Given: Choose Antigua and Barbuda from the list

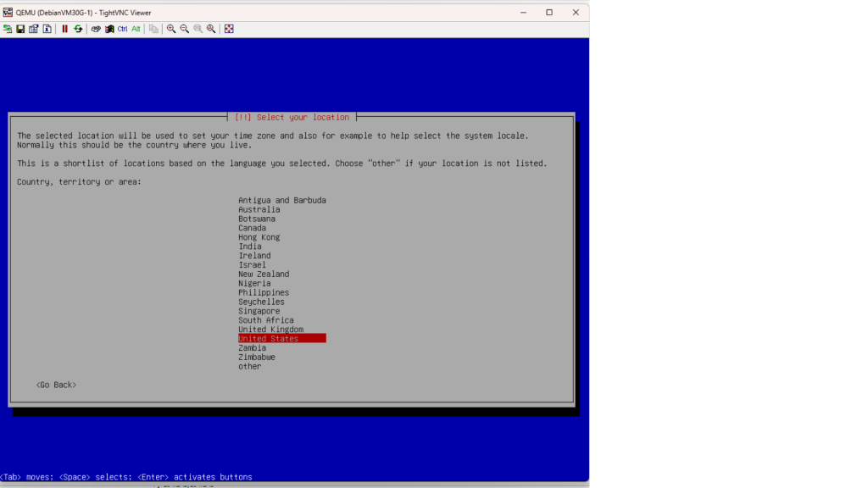Looking at the screenshot, I should point(281,200).
